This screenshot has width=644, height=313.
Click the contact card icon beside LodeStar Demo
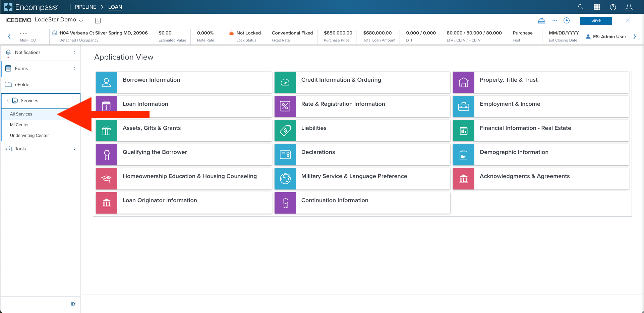[98, 20]
